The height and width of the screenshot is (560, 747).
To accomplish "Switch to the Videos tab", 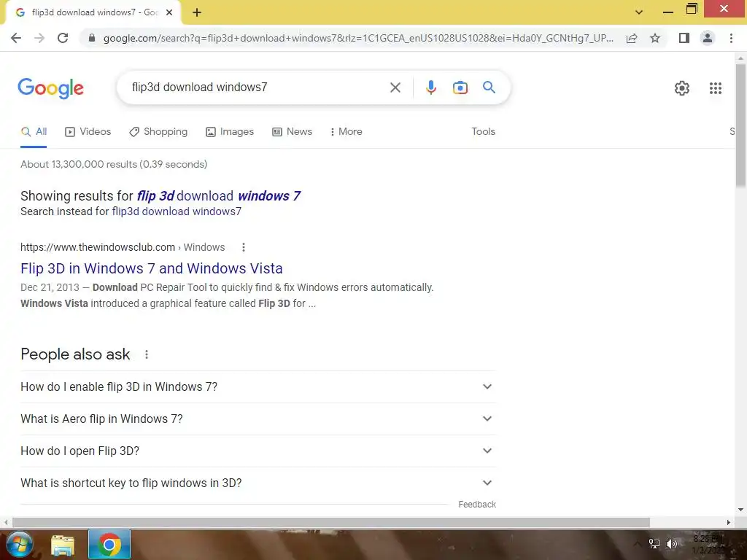I will (x=88, y=132).
